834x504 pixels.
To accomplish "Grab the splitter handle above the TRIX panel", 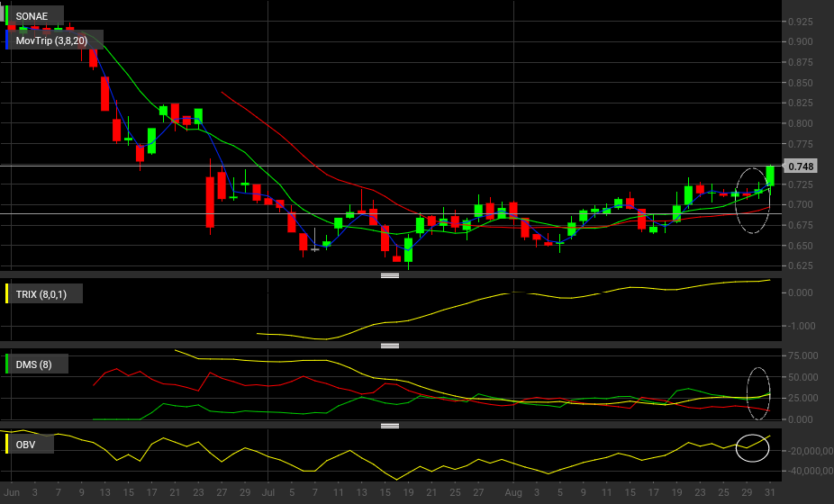I will [x=390, y=275].
